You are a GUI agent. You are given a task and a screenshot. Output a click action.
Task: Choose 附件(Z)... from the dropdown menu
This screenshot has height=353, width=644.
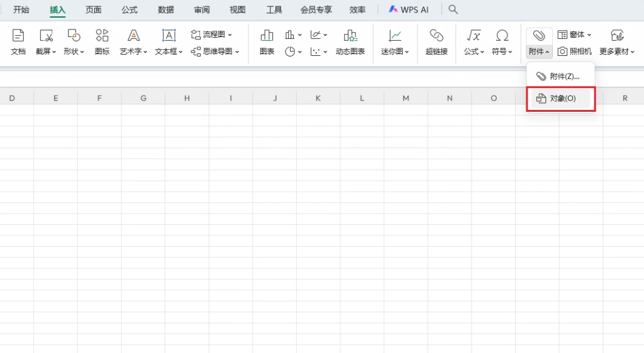click(560, 76)
